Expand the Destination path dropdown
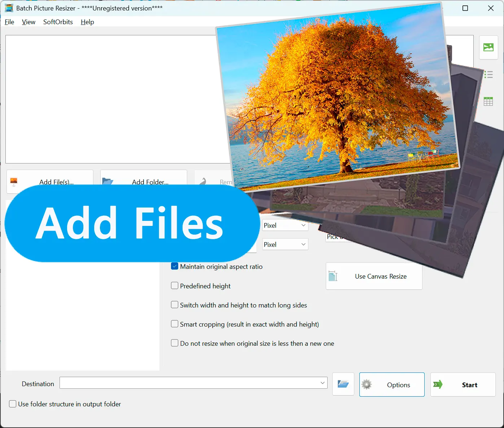This screenshot has height=428, width=504. [x=323, y=383]
